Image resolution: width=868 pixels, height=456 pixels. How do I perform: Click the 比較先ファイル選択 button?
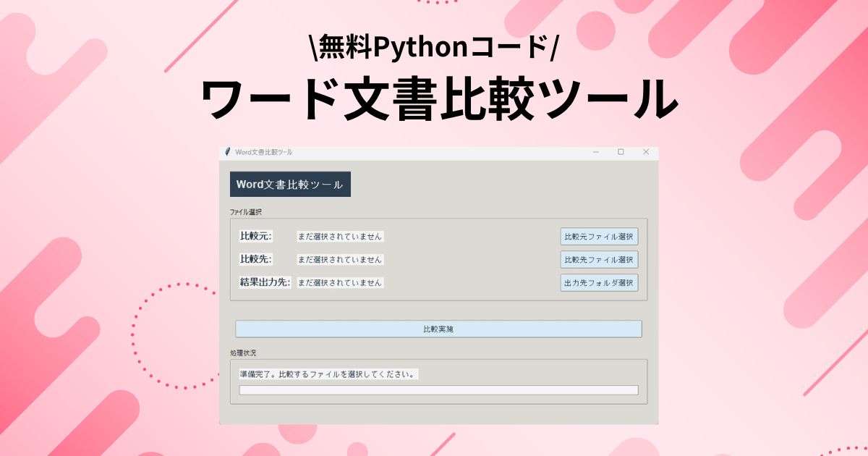pyautogui.click(x=599, y=259)
